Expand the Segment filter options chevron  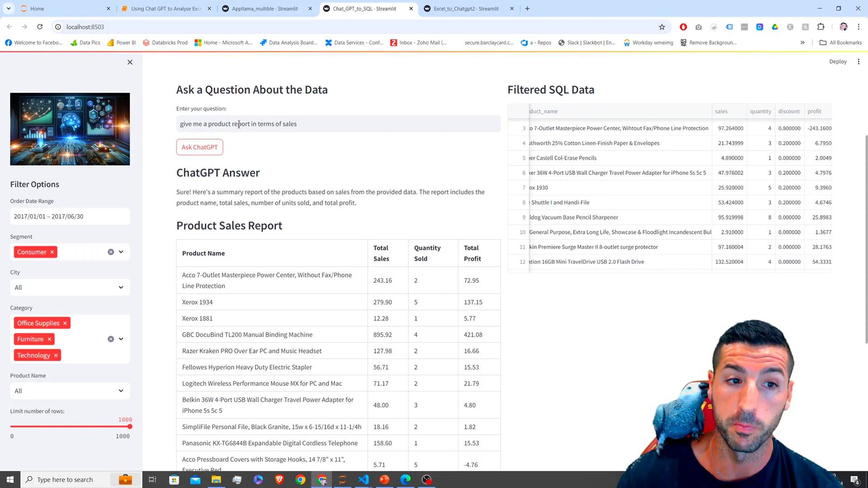122,251
